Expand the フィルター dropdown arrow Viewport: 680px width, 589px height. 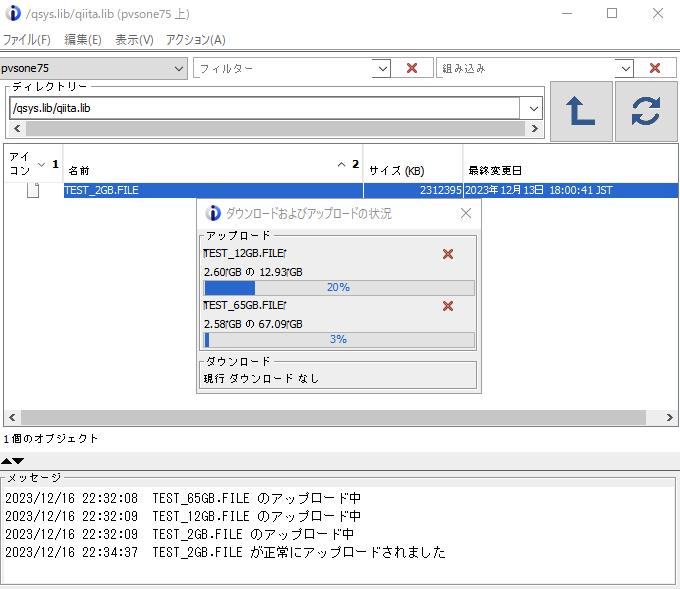(x=382, y=69)
